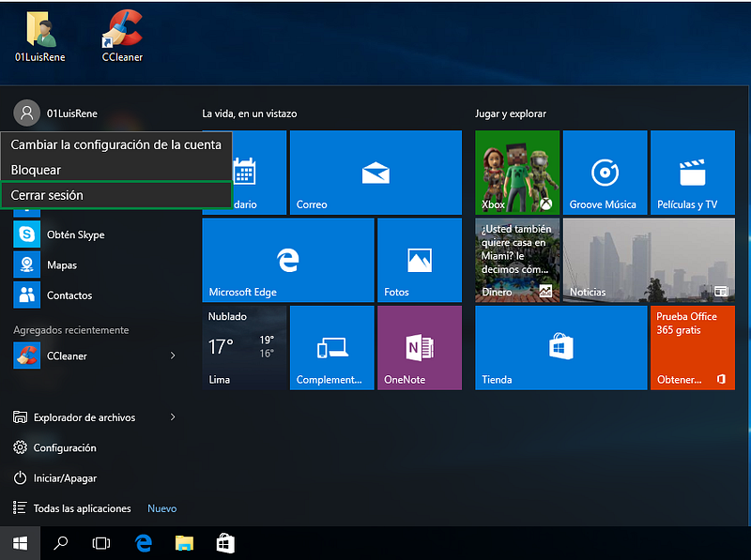
Task: Launch the Microsoft Edge tile
Action: tap(288, 260)
